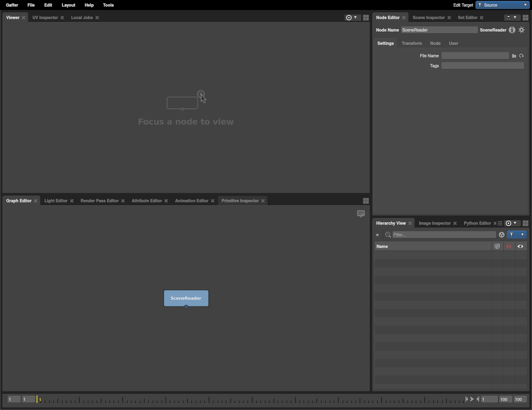Screen dimensions: 532x410
Task: Select the Transform tab in Node Editor
Action: pos(411,43)
